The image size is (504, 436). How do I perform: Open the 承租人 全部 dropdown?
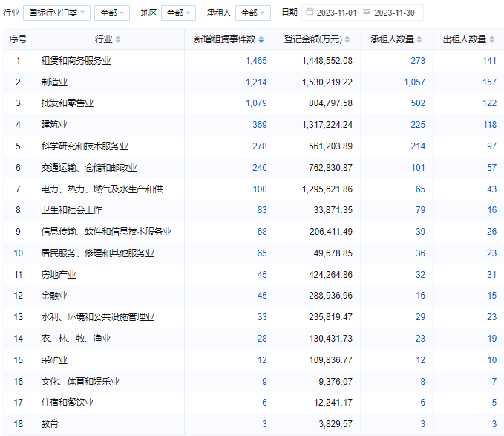(253, 13)
